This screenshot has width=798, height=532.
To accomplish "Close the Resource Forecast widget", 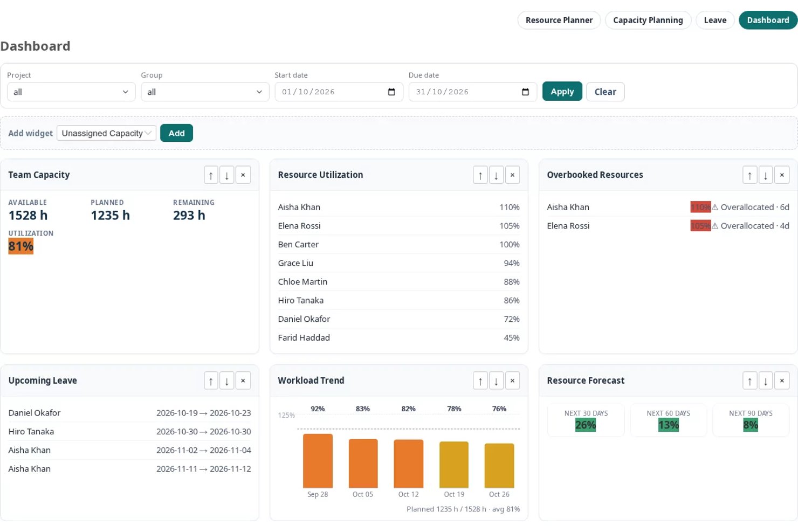I will tap(782, 381).
